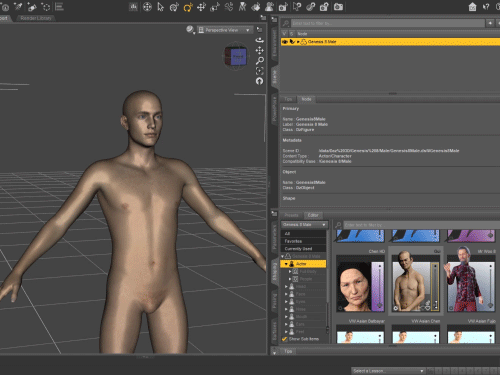
Task: Show Currently Used properties
Action: click(x=304, y=249)
